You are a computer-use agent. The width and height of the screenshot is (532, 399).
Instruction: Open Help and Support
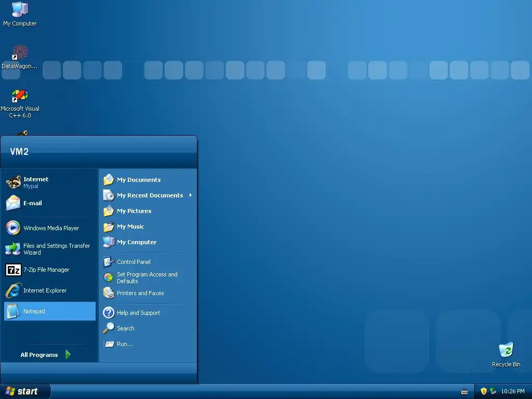coord(148,313)
